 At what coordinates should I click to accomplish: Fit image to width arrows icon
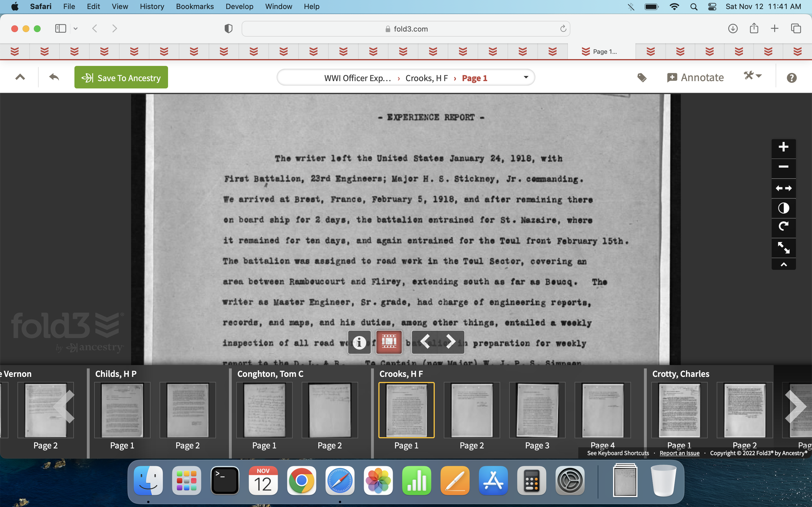(783, 188)
